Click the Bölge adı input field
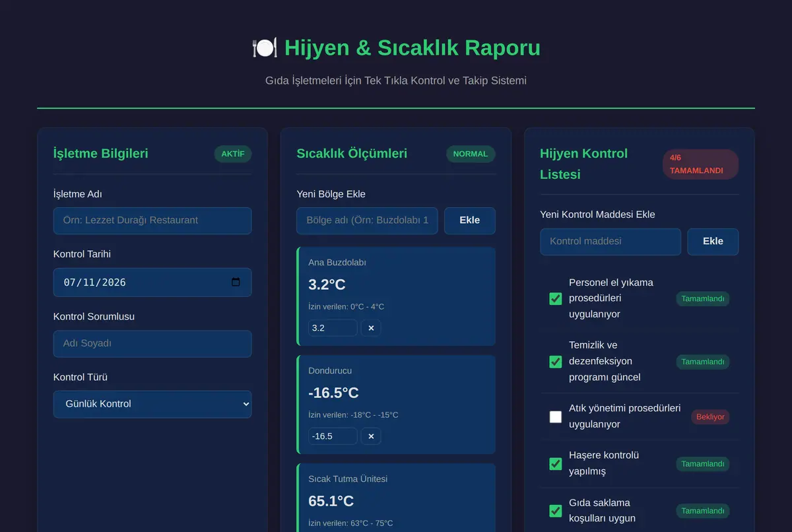The width and height of the screenshot is (792, 532). pyautogui.click(x=367, y=220)
